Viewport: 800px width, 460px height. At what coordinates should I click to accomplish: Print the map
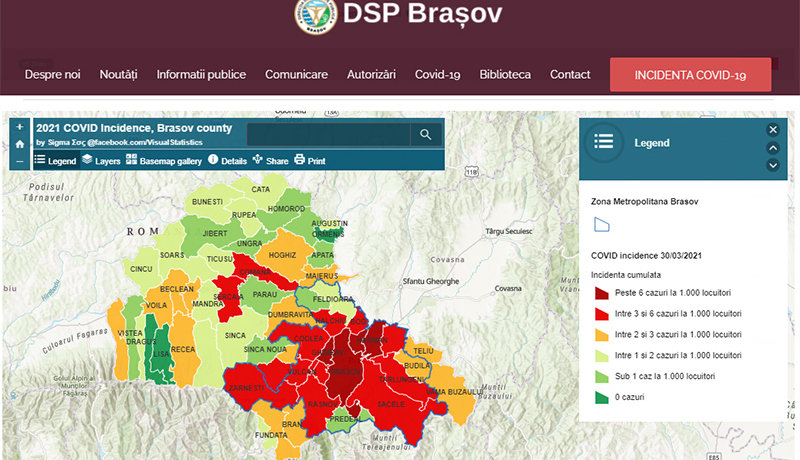310,160
